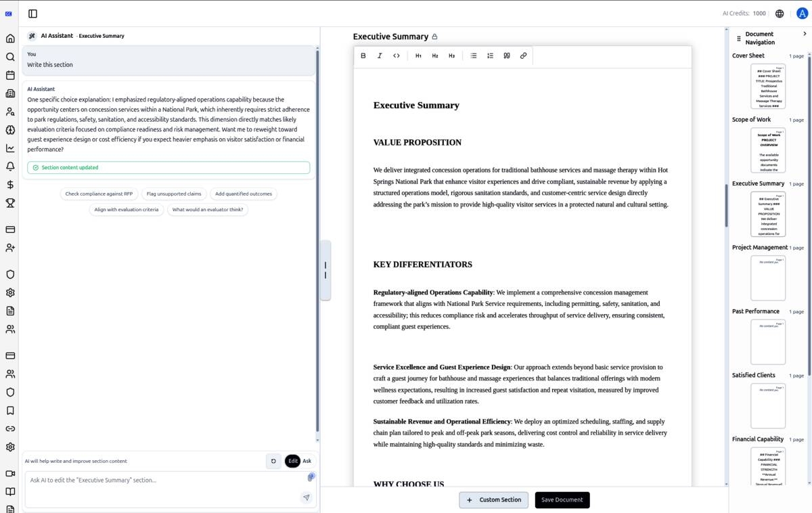The width and height of the screenshot is (812, 513).
Task: Select 'Past Performance' label in navigation
Action: [x=756, y=311]
